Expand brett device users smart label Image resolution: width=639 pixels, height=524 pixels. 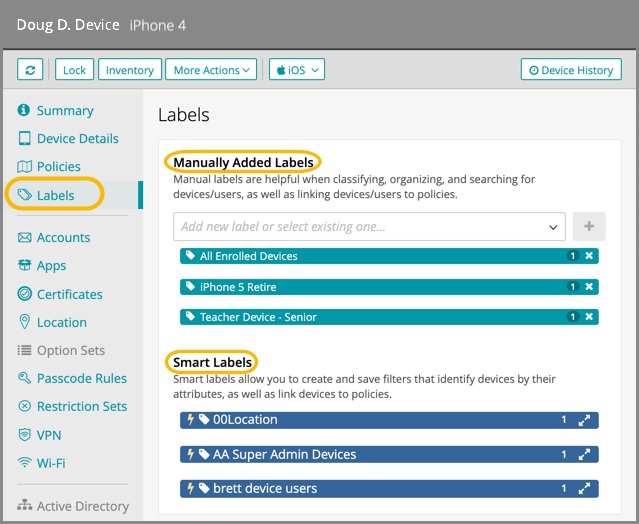point(585,489)
